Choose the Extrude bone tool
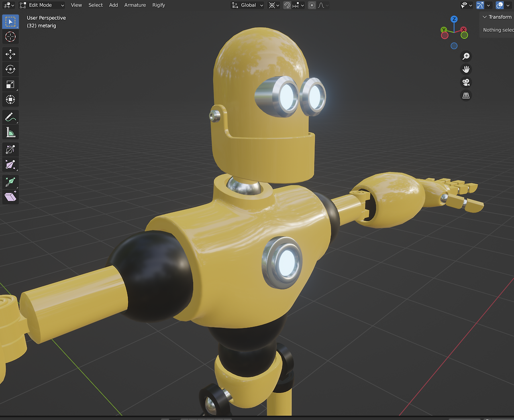The height and width of the screenshot is (420, 514). point(10,182)
